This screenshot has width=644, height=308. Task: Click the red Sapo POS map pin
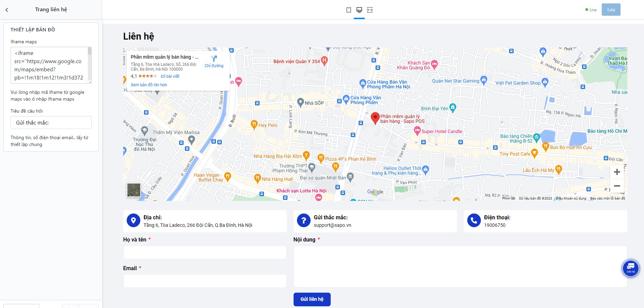click(x=375, y=118)
